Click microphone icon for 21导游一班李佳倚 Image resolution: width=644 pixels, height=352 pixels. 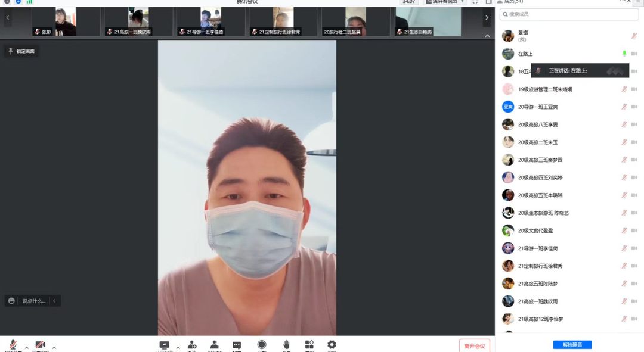(624, 248)
